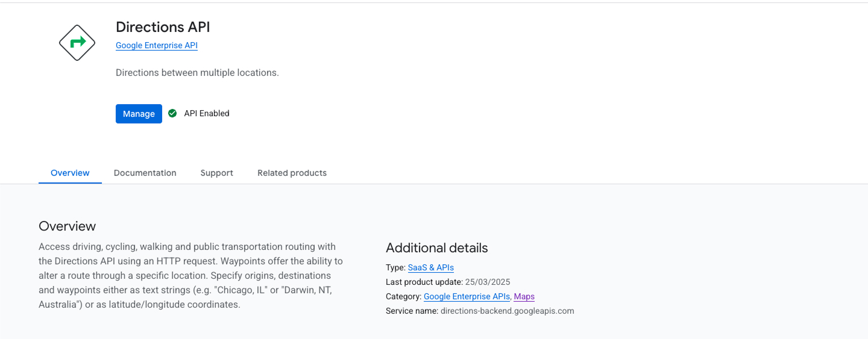This screenshot has height=339, width=868.
Task: Follow the SaaS & APIs type link
Action: pos(430,267)
